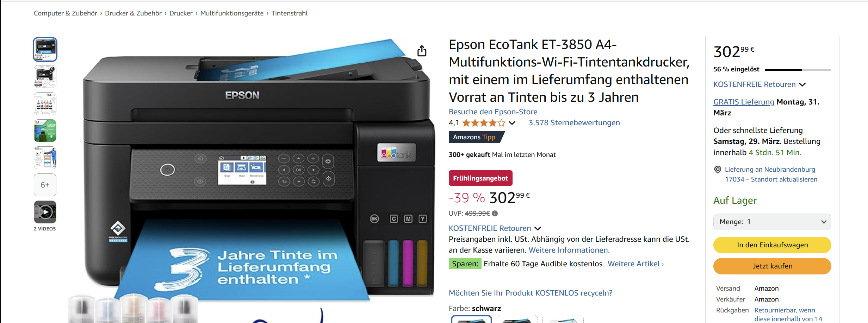868x323 pixels.
Task: Go to Drucker breadcrumb category
Action: [x=181, y=13]
